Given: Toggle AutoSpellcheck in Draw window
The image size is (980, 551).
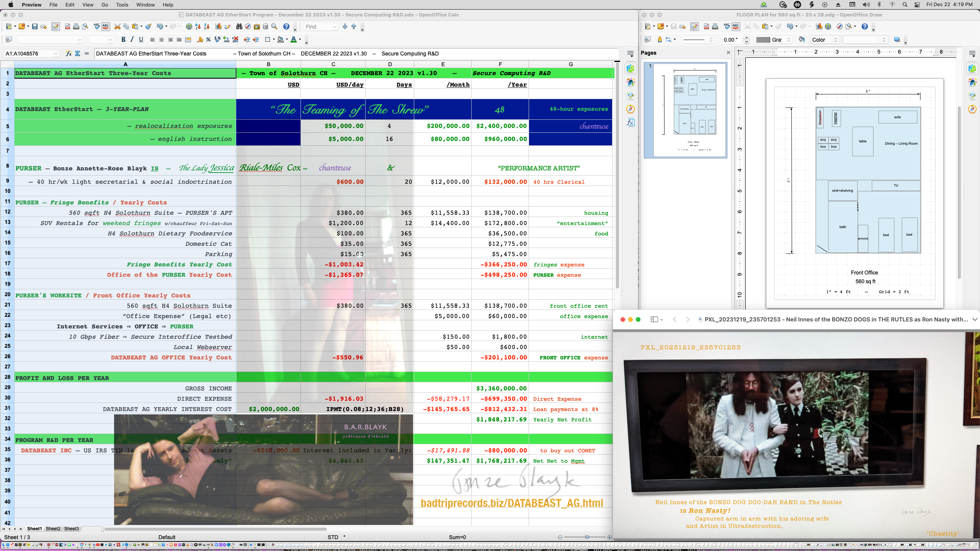Looking at the screenshot, I should (736, 26).
